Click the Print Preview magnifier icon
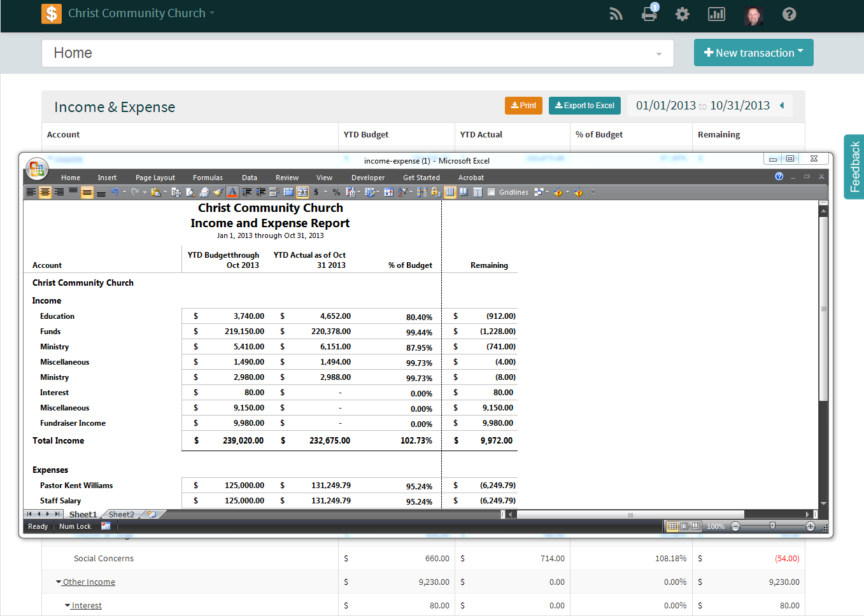Viewport: 864px width, 616px height. coord(190,192)
